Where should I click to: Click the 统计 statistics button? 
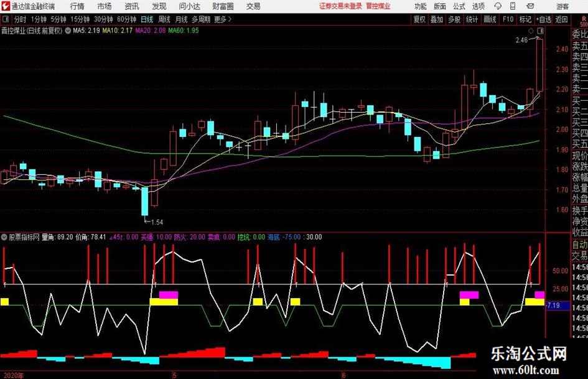pos(472,19)
